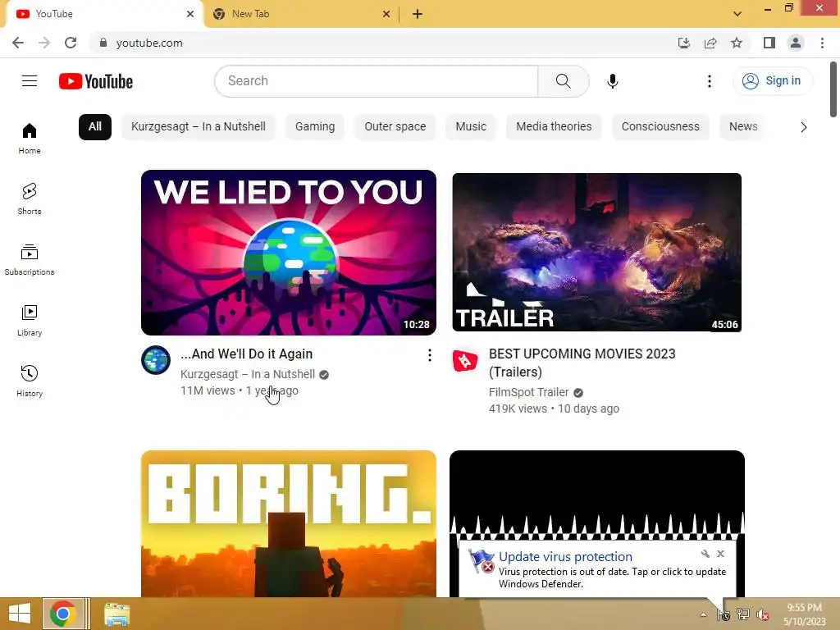Open the BORING Minecraft thumbnail
Screen dimensions: 840x630
289,524
